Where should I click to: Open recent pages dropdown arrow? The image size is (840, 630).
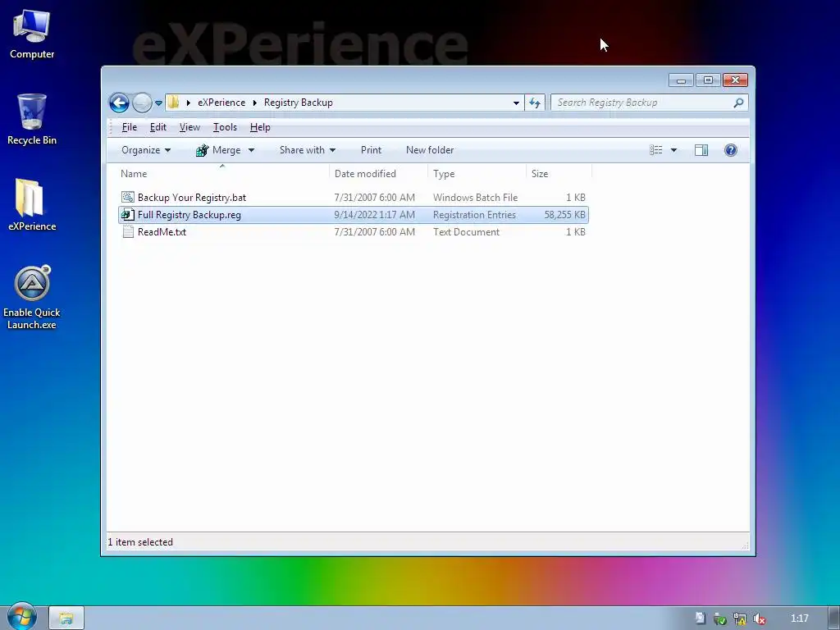tap(158, 103)
